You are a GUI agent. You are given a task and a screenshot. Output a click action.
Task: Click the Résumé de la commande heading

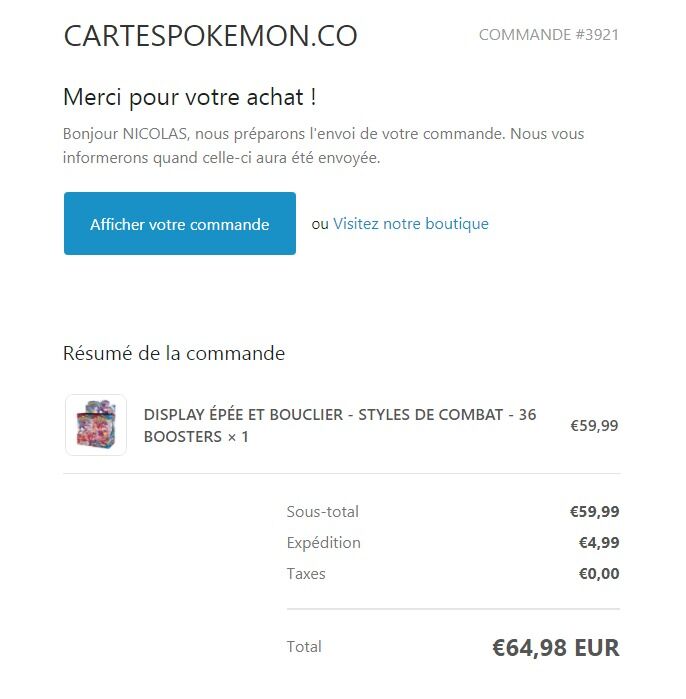[174, 353]
